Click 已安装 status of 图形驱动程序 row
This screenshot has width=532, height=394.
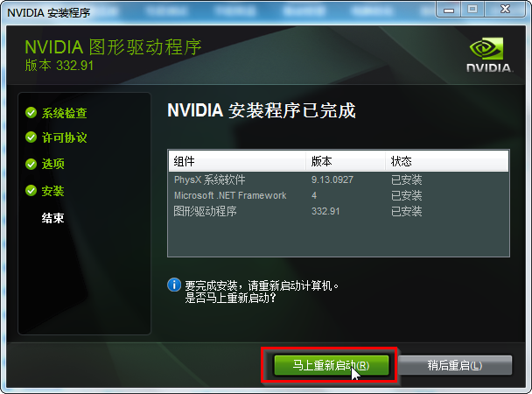pyautogui.click(x=407, y=211)
